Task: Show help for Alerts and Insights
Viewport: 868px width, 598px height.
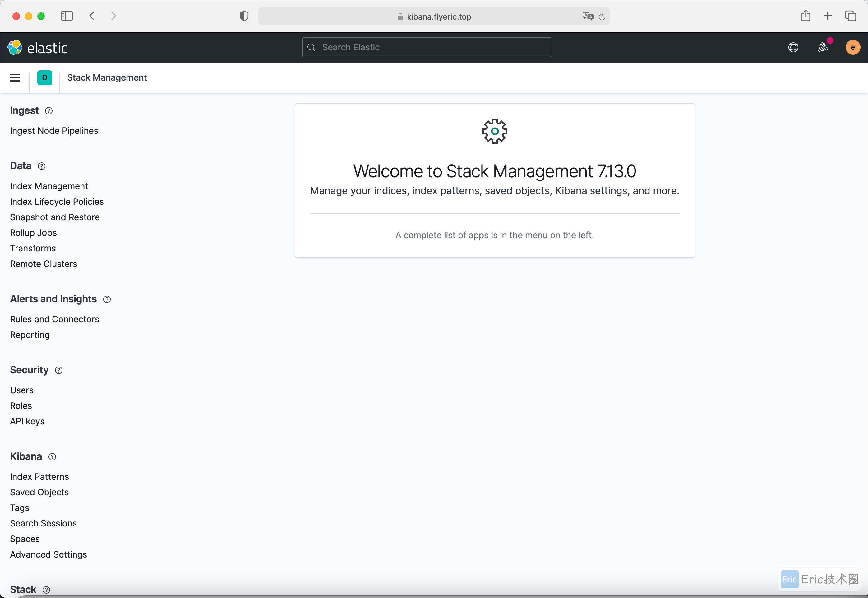Action: tap(107, 299)
